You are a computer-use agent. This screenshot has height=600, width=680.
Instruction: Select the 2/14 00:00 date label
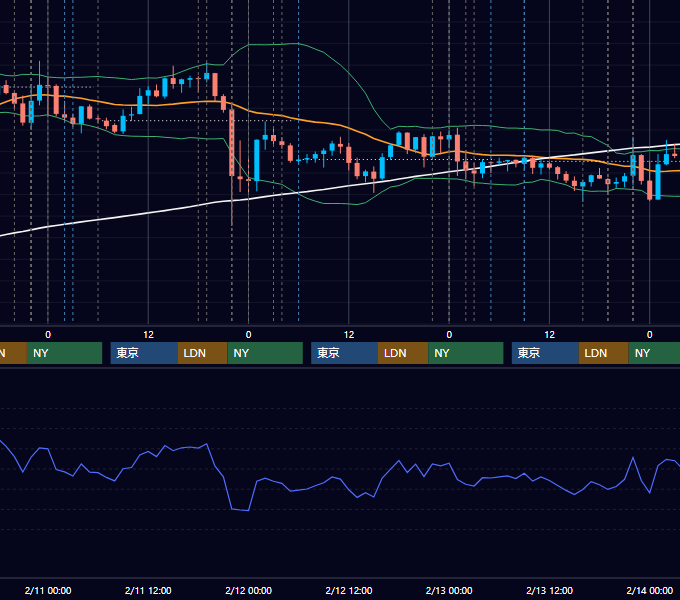click(x=650, y=590)
